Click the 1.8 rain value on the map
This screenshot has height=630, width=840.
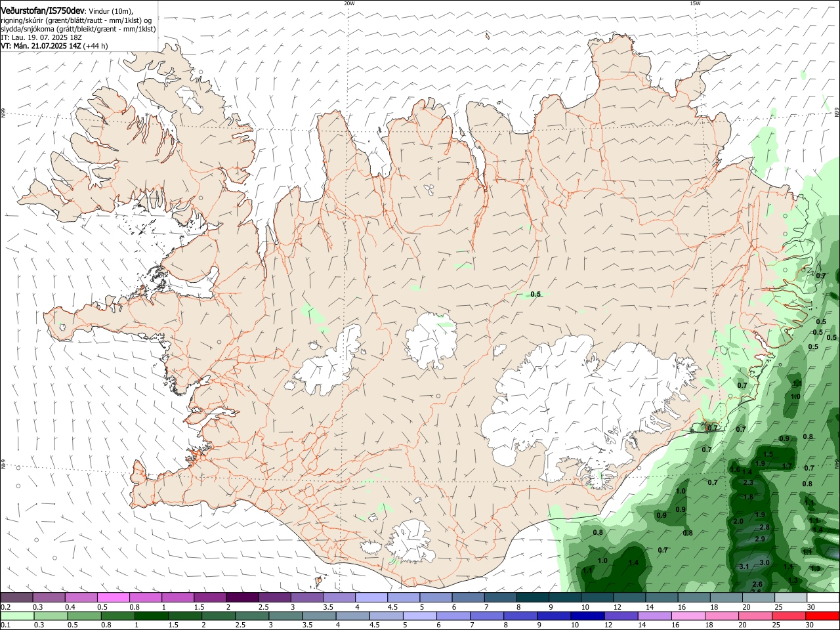pos(749,497)
